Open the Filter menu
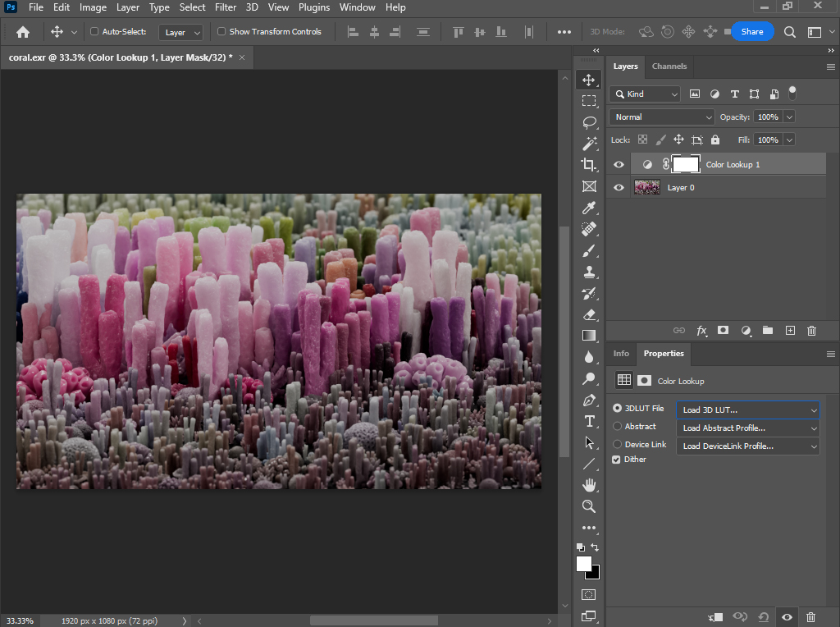Screen dimensions: 840x627 tap(226, 7)
